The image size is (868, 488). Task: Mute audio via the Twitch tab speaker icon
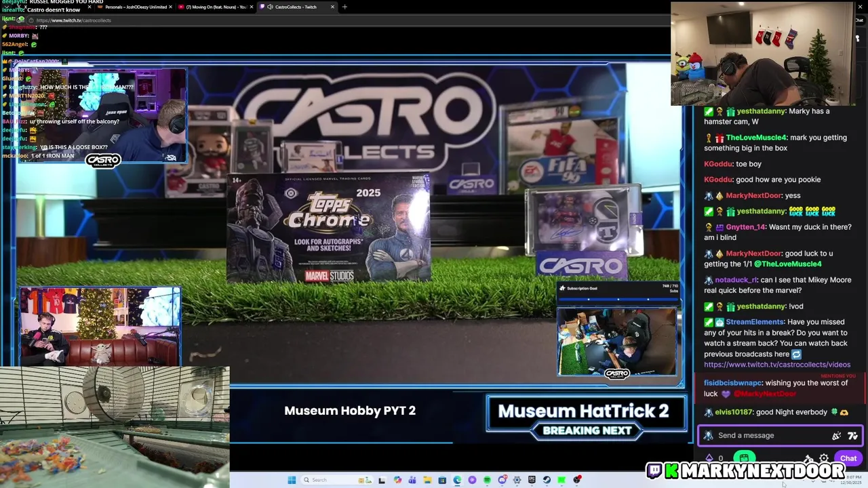tap(270, 7)
